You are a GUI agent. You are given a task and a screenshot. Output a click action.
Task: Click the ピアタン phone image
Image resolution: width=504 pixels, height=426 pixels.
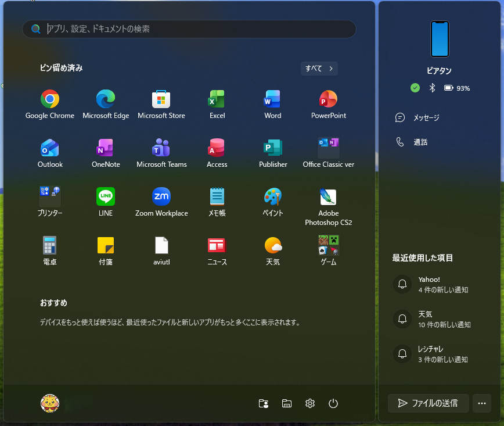(x=440, y=39)
